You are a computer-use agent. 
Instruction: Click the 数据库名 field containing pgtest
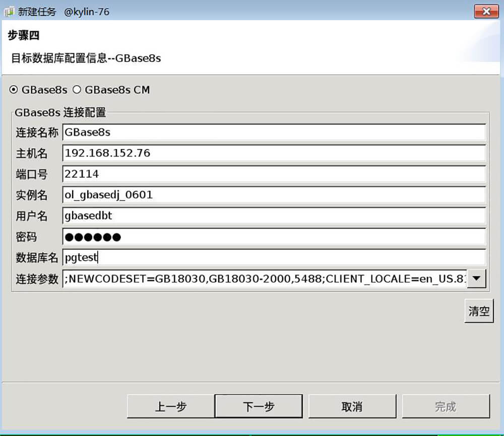point(274,257)
